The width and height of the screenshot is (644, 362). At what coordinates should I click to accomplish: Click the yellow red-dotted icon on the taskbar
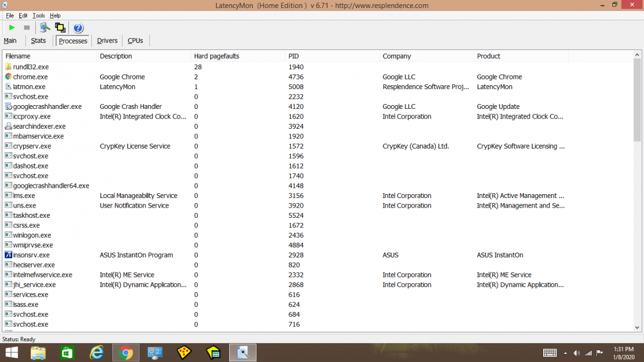point(184,352)
